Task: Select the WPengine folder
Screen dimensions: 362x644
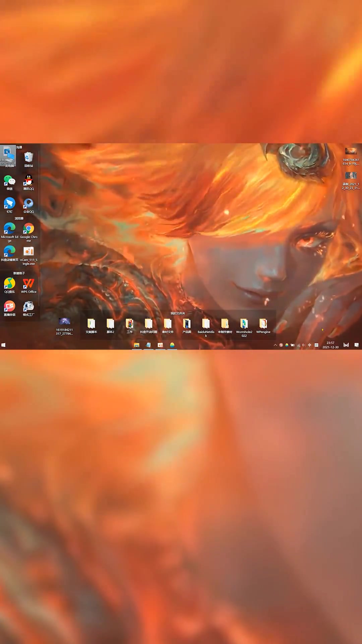Action: [263, 326]
